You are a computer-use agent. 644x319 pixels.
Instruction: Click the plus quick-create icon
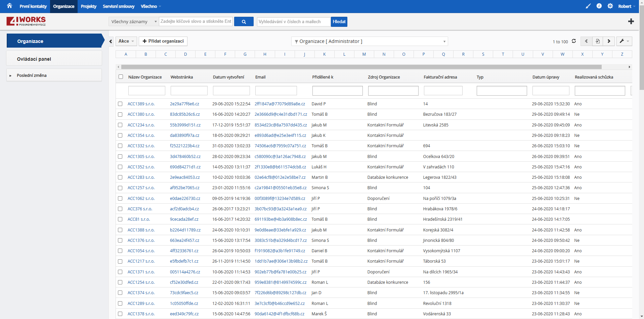pyautogui.click(x=631, y=21)
